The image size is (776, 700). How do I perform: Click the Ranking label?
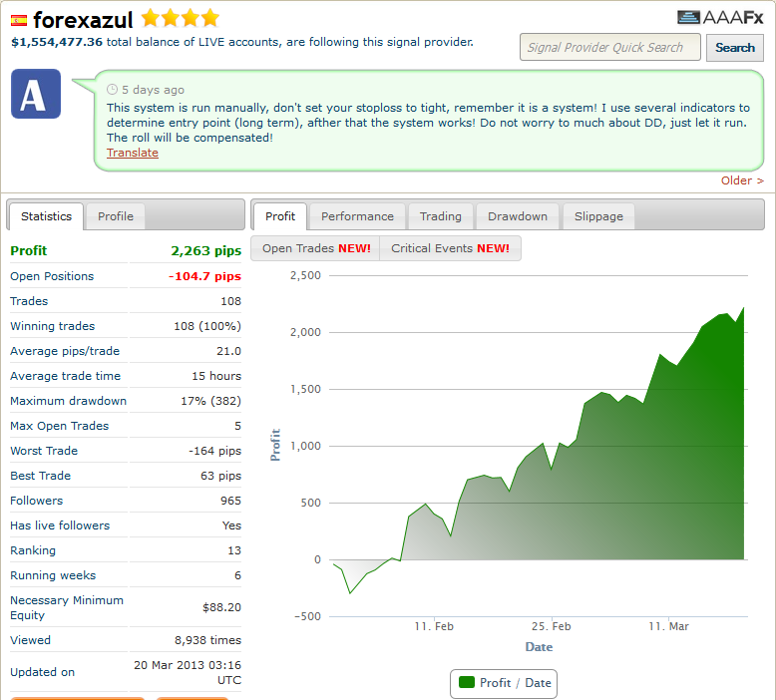(x=33, y=550)
